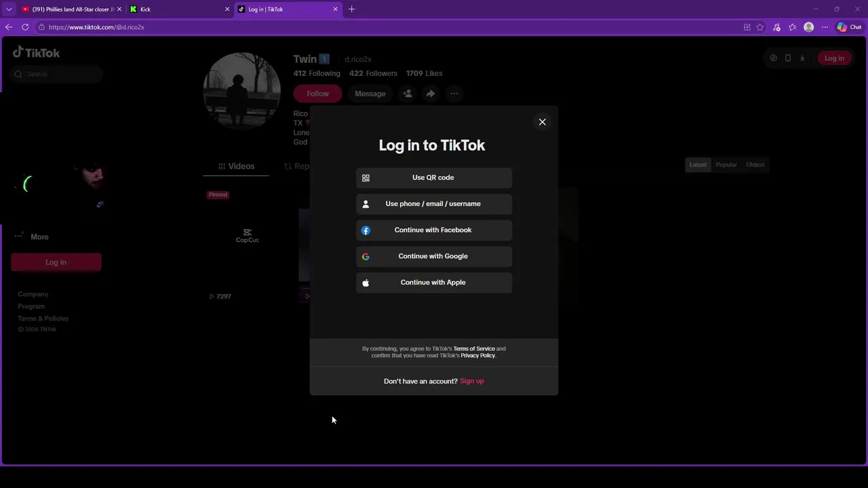868x488 pixels.
Task: View site information lock icon
Action: coord(41,27)
